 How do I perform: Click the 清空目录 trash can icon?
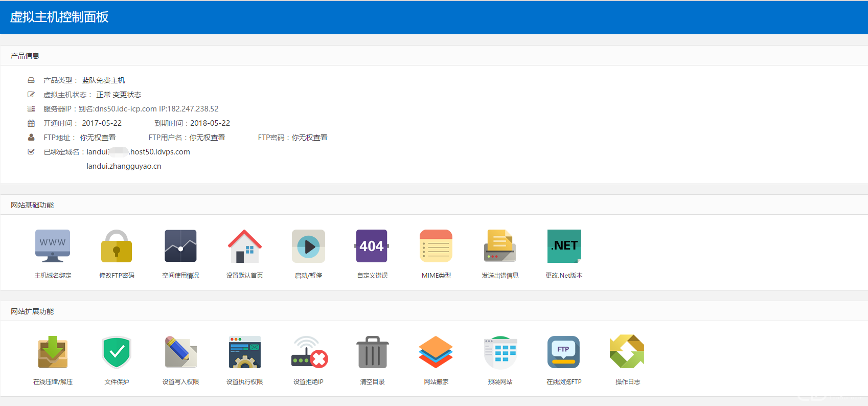pos(372,352)
